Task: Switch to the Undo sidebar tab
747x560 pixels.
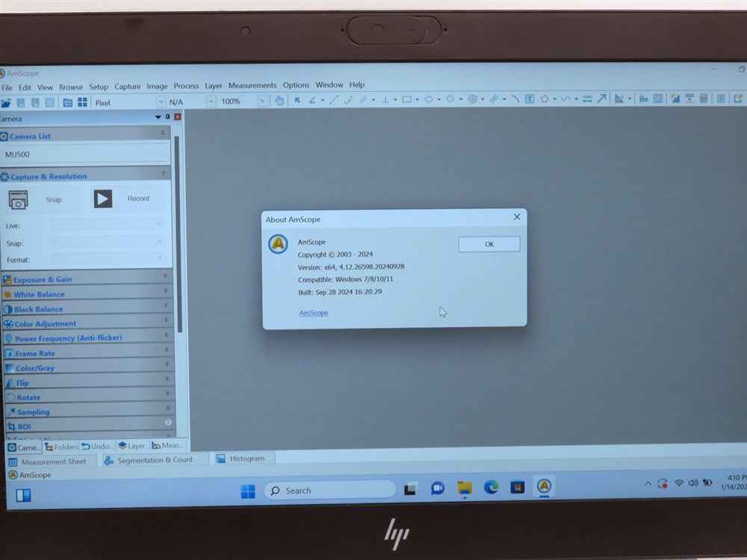Action: click(x=96, y=447)
